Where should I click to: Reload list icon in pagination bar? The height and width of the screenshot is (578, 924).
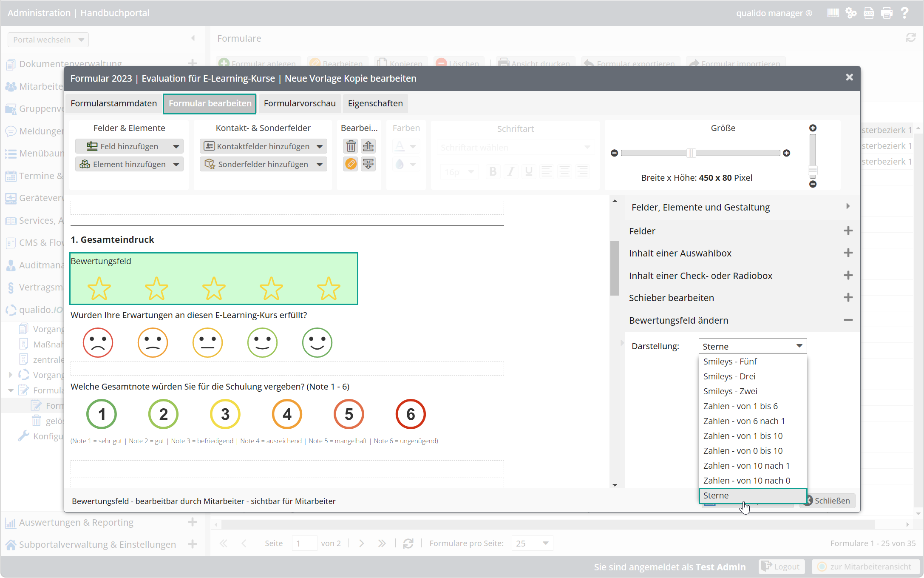coord(408,543)
